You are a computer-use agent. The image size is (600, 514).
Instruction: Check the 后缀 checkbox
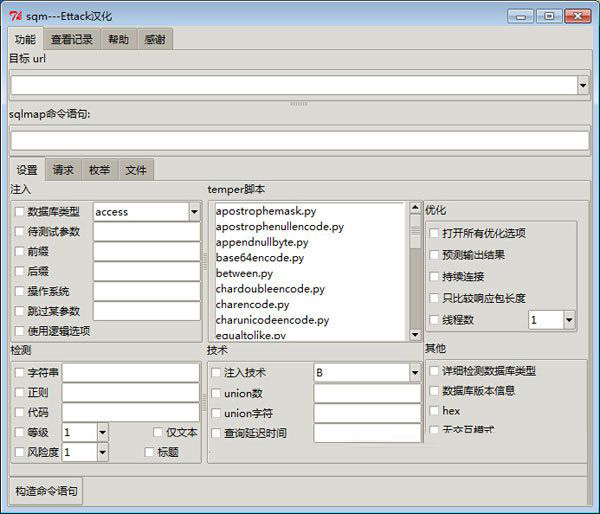click(19, 271)
